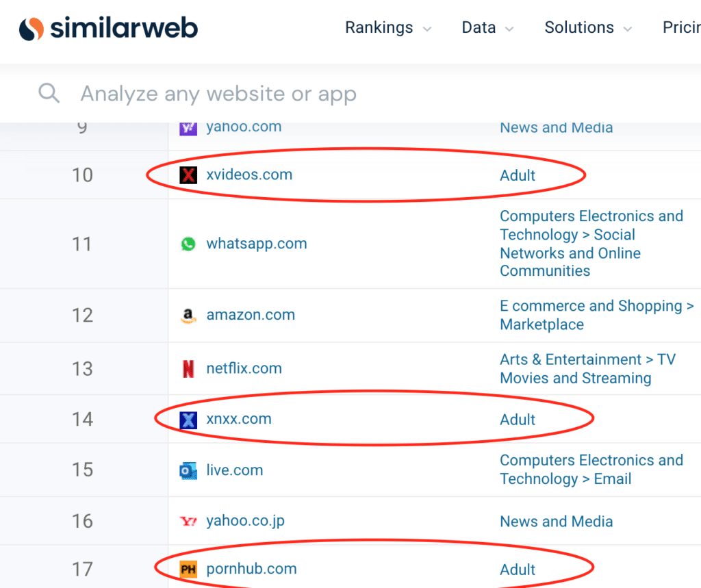Click rank number 12
The image size is (701, 588).
(82, 316)
